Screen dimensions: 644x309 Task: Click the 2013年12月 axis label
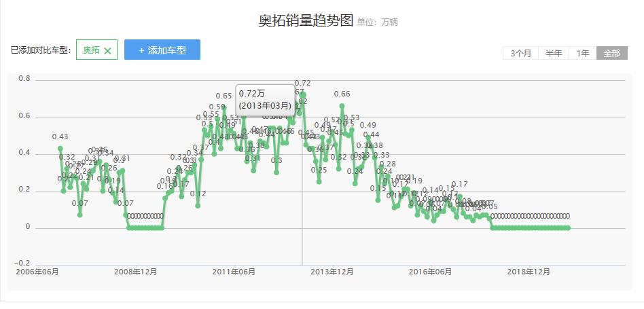(x=332, y=272)
